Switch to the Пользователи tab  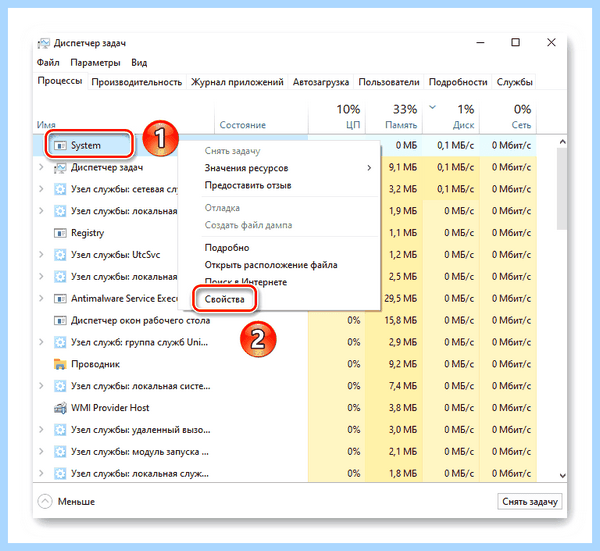(x=389, y=82)
